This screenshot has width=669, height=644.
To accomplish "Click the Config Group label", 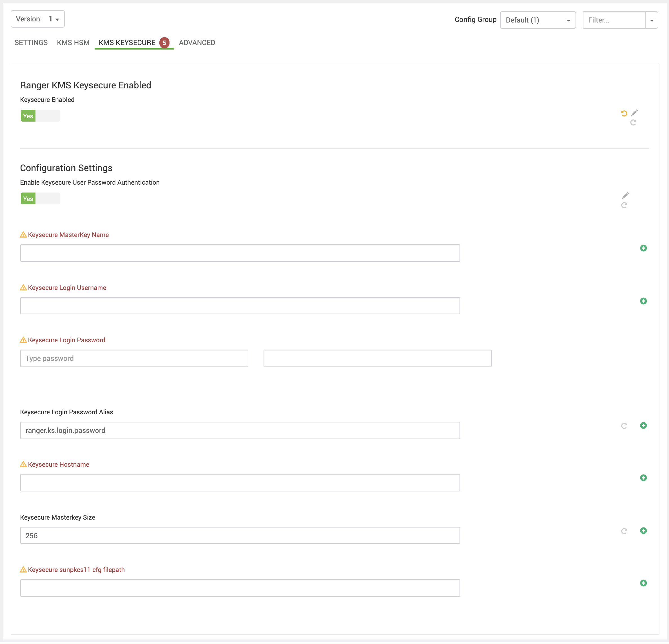I will pyautogui.click(x=476, y=20).
